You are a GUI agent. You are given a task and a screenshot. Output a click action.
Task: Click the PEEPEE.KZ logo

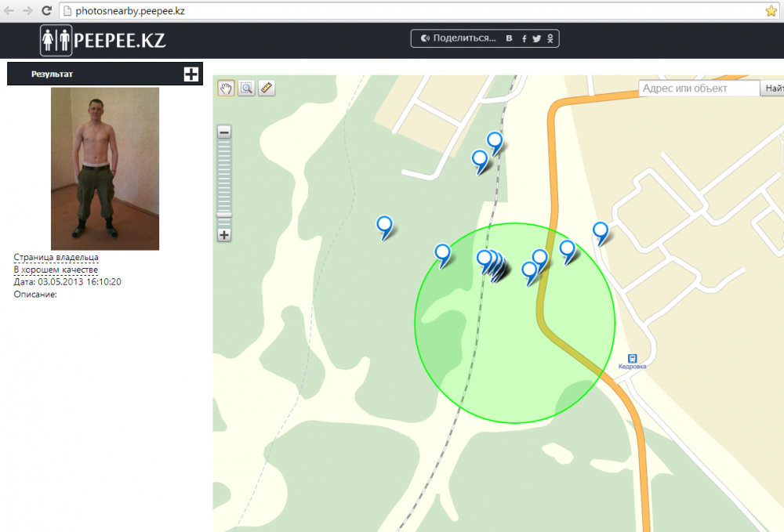tap(103, 41)
